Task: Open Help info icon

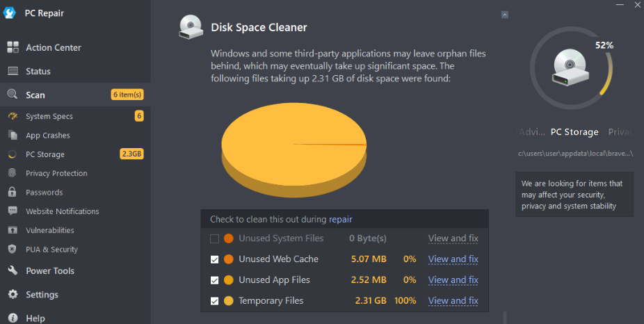Action: tap(13, 318)
